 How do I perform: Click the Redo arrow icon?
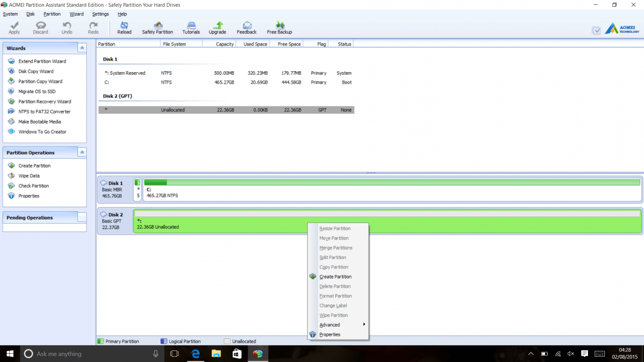(x=93, y=25)
